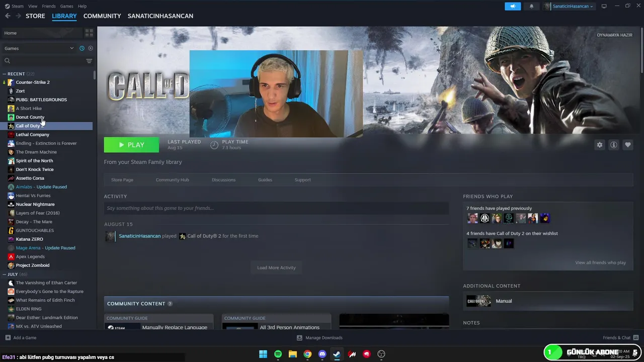Show game info circle icon
Viewport: 644px width, 362px height.
(613, 145)
